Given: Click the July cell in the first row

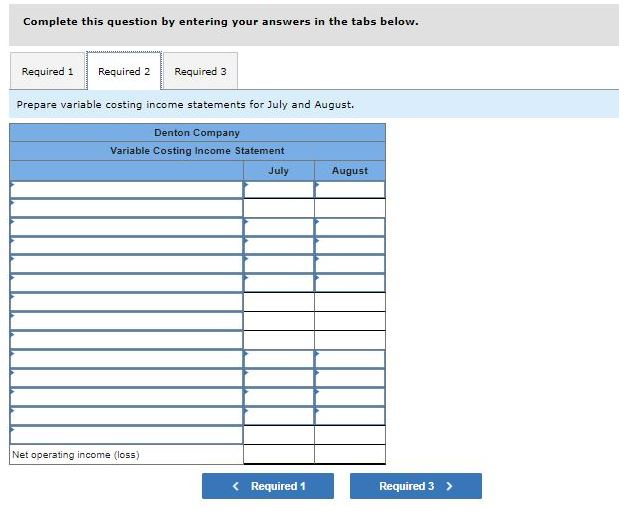Looking at the screenshot, I should (x=279, y=189).
